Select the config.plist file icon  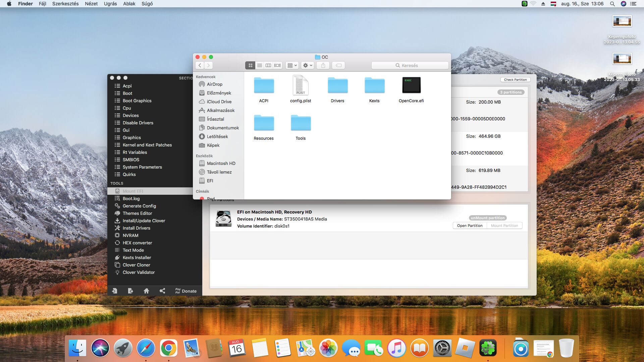pyautogui.click(x=301, y=85)
